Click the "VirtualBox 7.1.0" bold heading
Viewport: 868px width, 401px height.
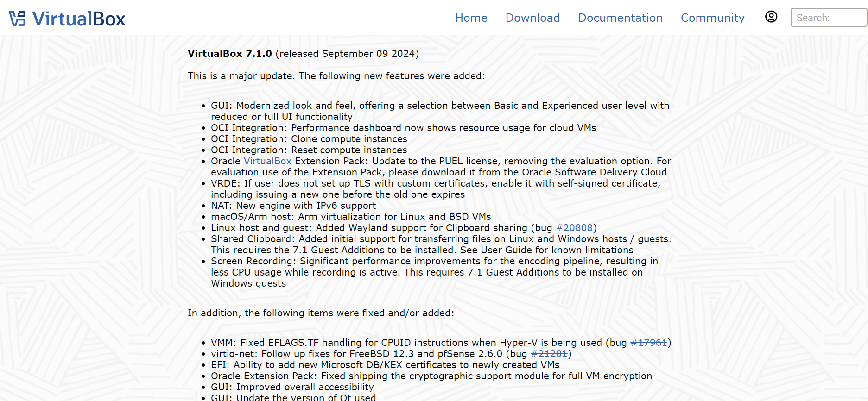tap(229, 54)
